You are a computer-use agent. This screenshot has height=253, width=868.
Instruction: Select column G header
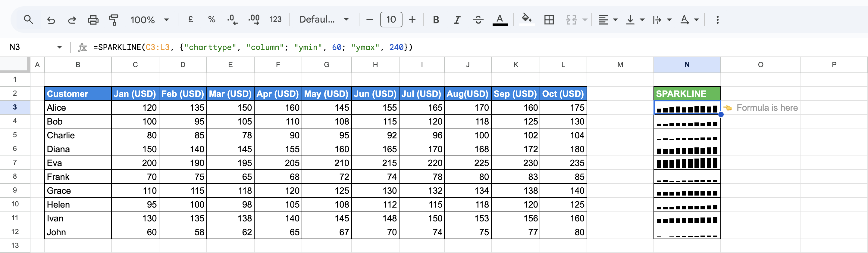[x=327, y=65]
